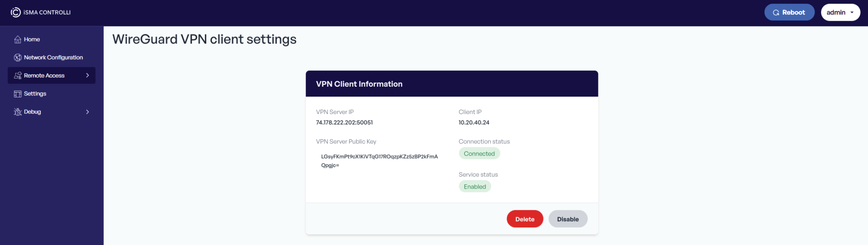The height and width of the screenshot is (245, 868).
Task: Expand the Debug submenu chevron
Action: [87, 112]
